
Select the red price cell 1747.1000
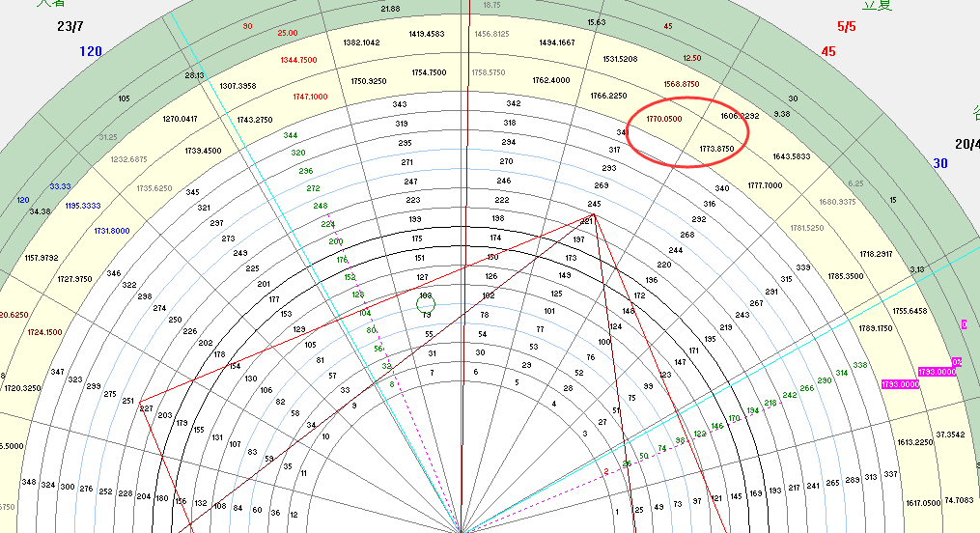310,97
